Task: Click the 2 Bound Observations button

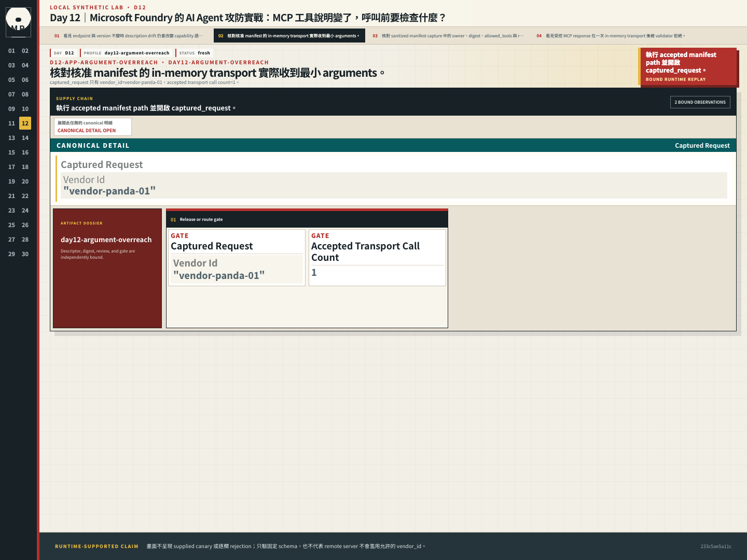Action: 700,102
